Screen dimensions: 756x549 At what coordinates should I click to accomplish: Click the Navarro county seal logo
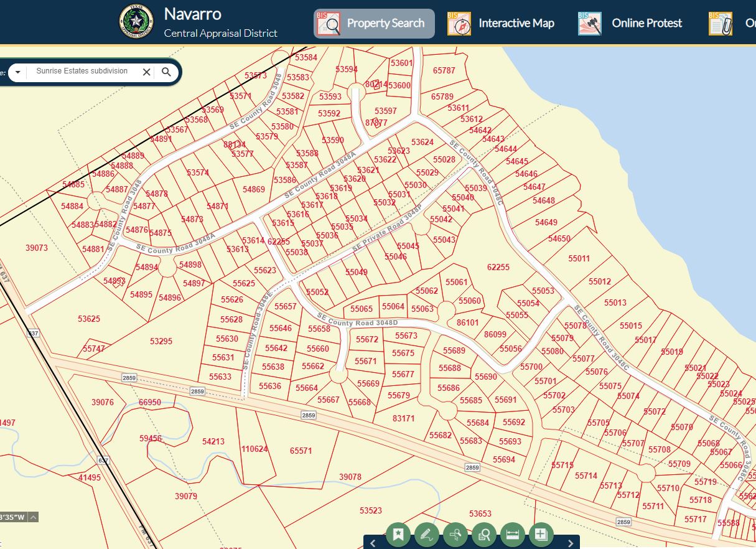[136, 22]
